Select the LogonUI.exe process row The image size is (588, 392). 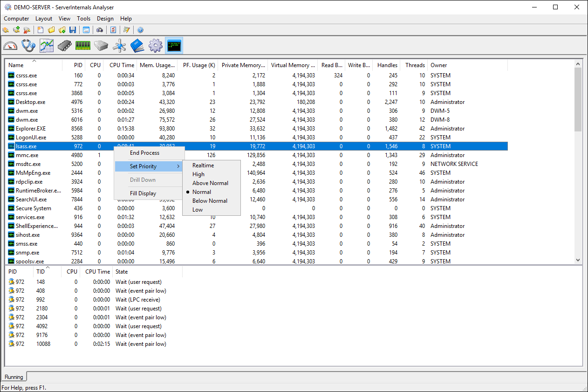[257, 138]
